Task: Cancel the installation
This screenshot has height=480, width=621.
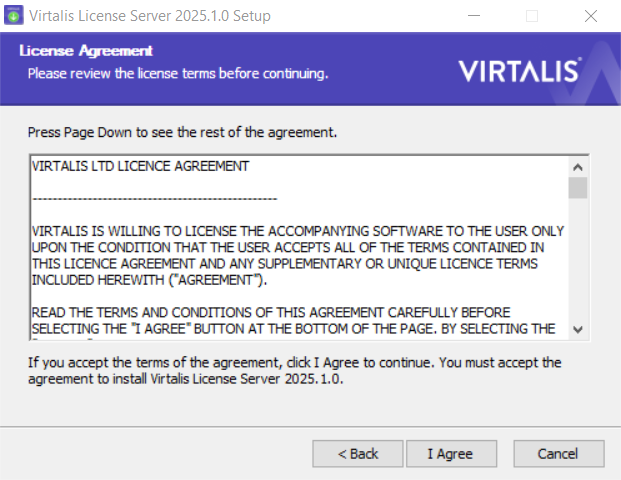Action: pos(559,453)
